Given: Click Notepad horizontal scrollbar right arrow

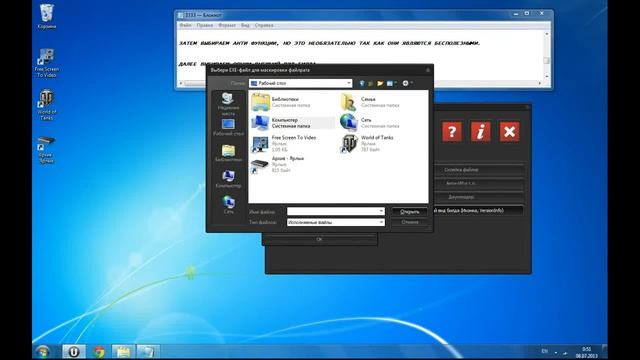Looking at the screenshot, I should pos(540,83).
